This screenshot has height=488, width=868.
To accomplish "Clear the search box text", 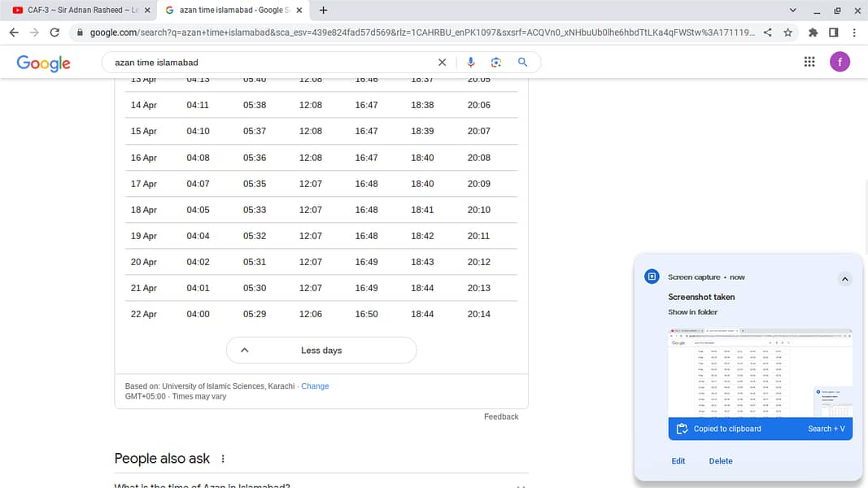I will [x=442, y=63].
